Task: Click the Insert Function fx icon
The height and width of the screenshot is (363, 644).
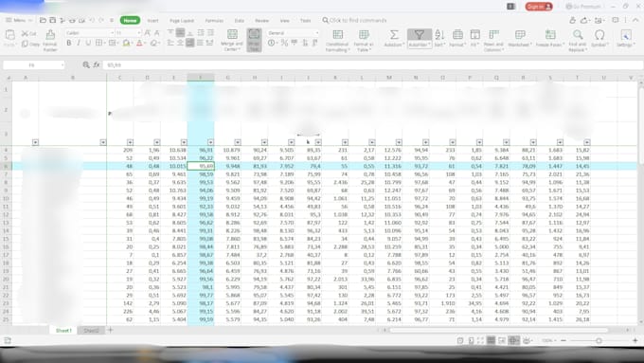Action: point(96,65)
